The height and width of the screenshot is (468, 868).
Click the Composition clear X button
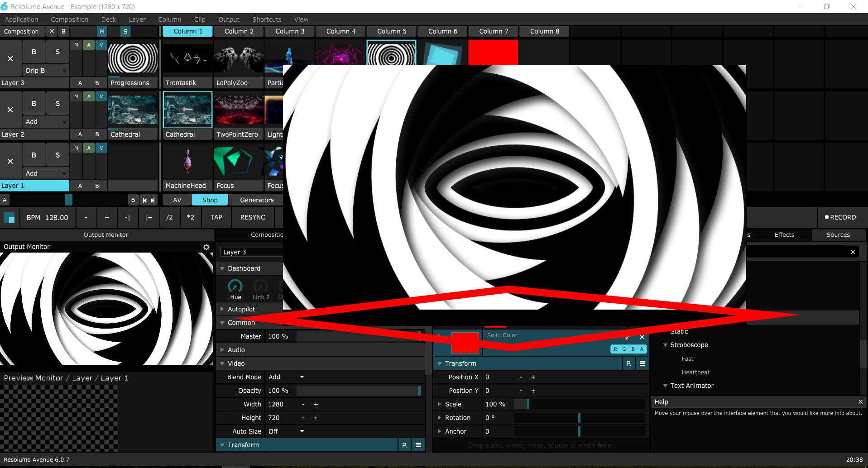pos(52,31)
